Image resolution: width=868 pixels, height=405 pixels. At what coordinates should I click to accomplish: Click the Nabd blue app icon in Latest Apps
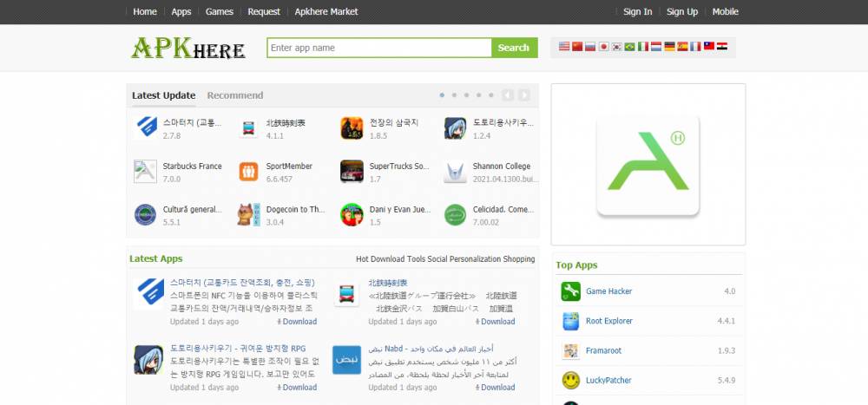tap(346, 360)
